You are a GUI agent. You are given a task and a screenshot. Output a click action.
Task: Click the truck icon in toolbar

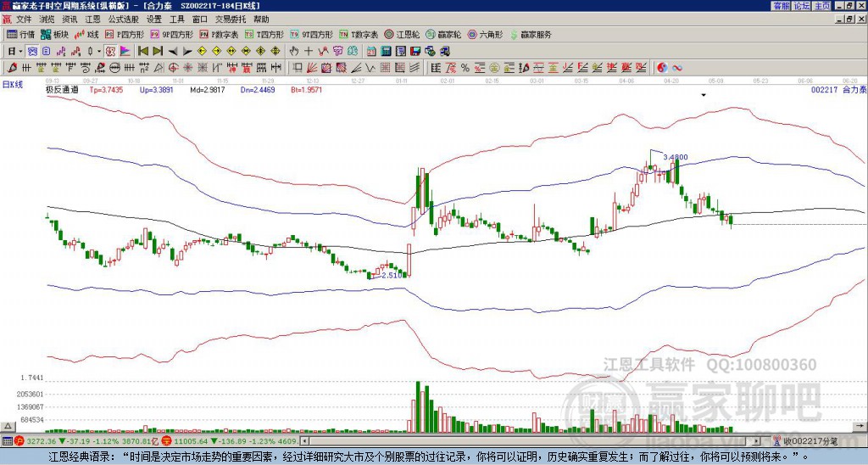pos(445,52)
